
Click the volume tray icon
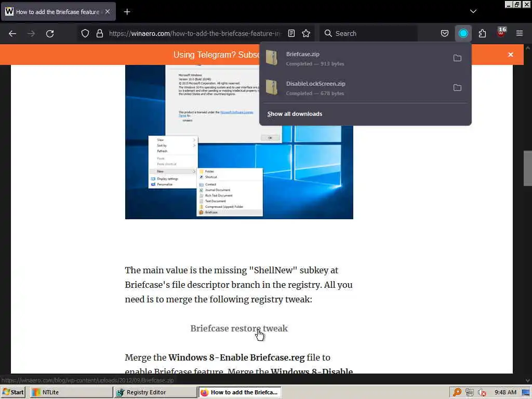pos(482,392)
